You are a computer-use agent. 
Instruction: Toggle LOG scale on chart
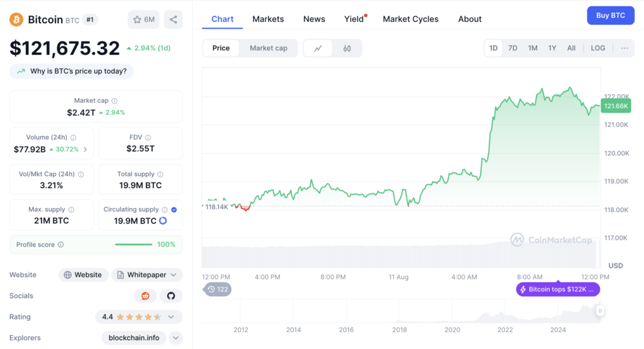(x=598, y=48)
